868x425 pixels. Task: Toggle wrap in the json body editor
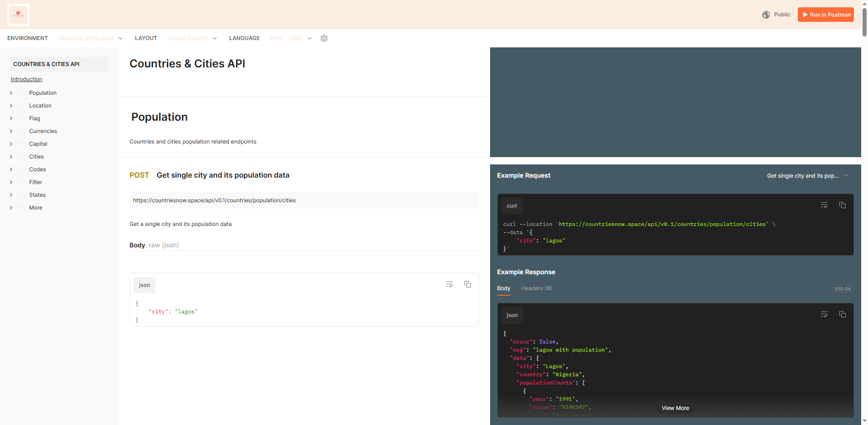pos(449,284)
